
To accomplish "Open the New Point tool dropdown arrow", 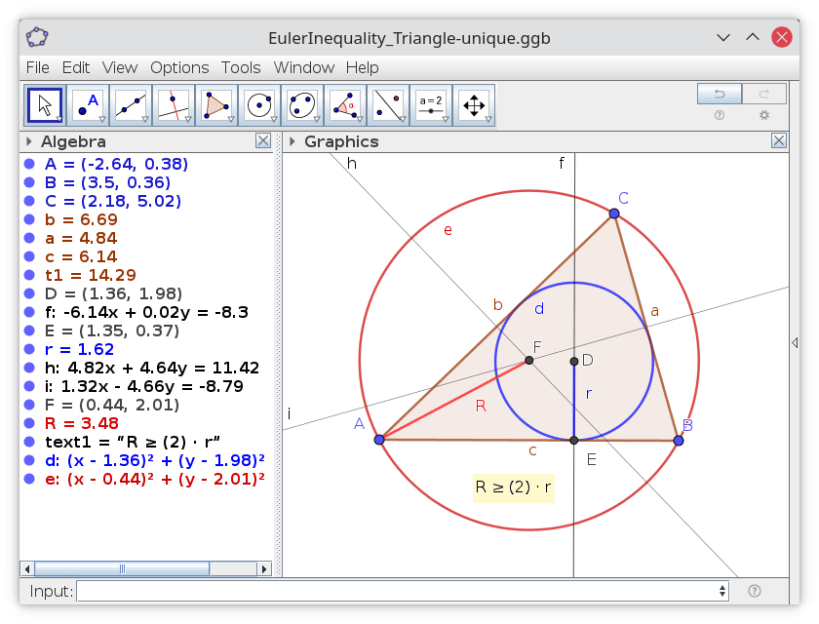I will pyautogui.click(x=102, y=120).
